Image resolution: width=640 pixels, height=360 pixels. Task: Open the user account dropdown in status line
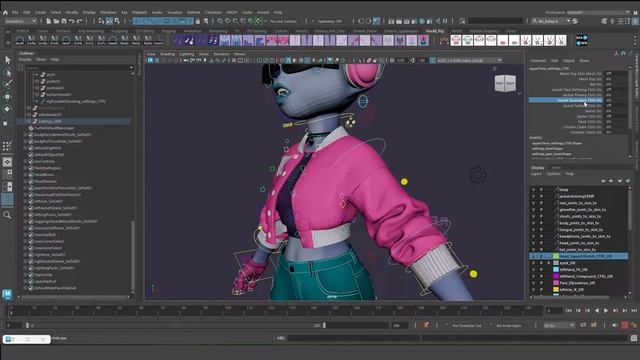[x=551, y=21]
